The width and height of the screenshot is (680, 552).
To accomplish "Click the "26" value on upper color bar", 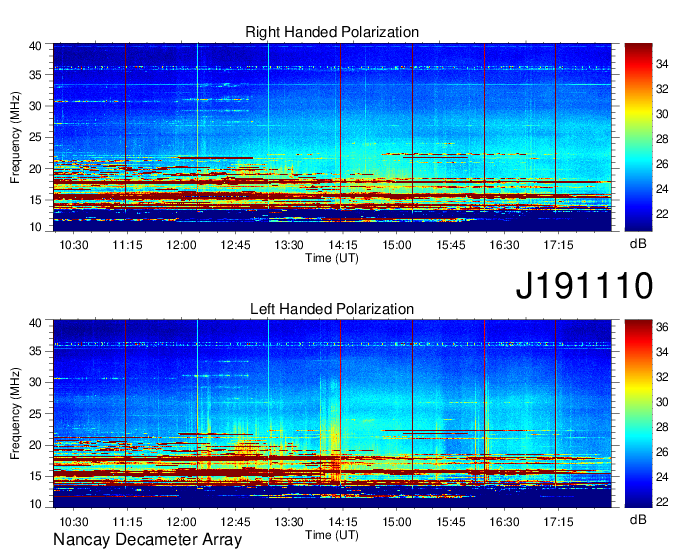I will (662, 164).
